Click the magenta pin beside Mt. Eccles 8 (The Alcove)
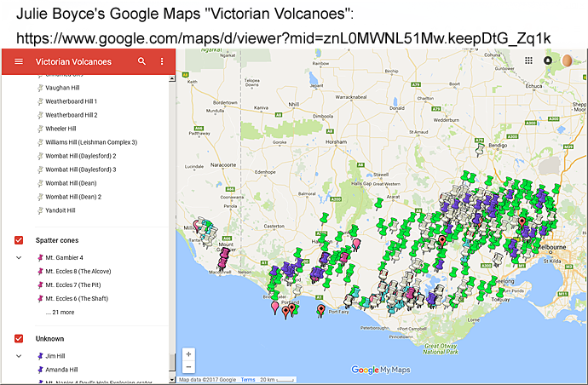588x385 pixels. pos(40,272)
